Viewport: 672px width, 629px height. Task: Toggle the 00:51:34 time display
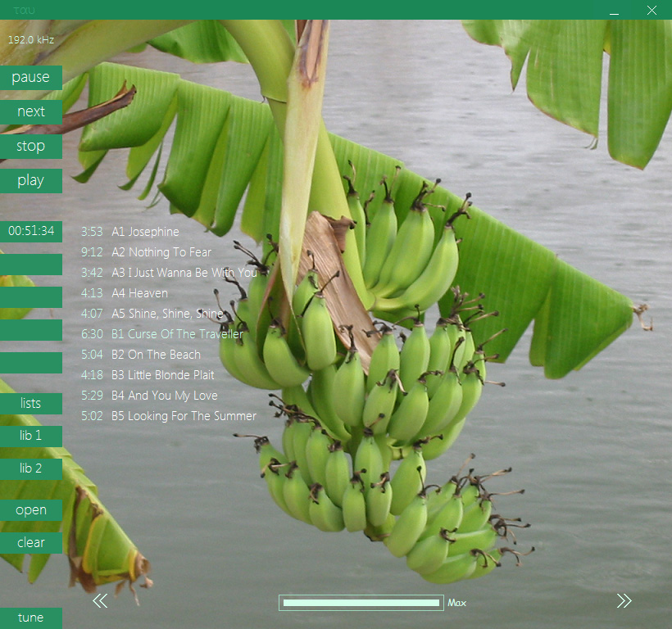(x=31, y=232)
